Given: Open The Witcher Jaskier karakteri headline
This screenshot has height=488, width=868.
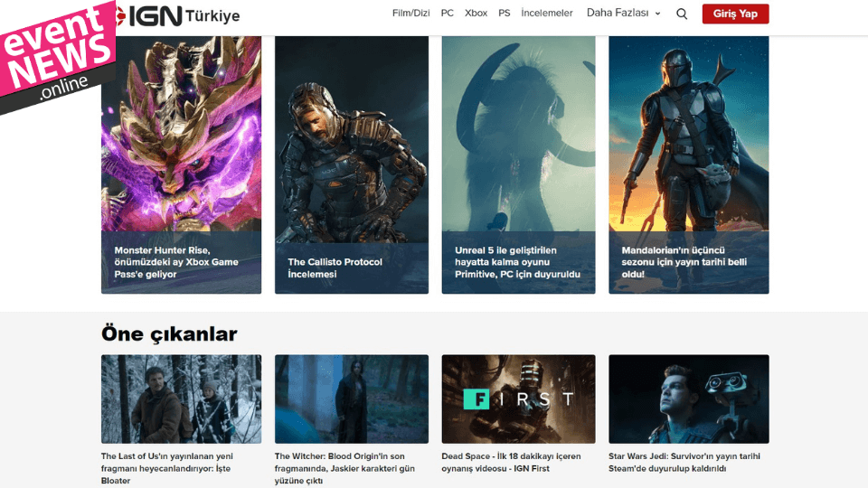Looking at the screenshot, I should coord(344,468).
